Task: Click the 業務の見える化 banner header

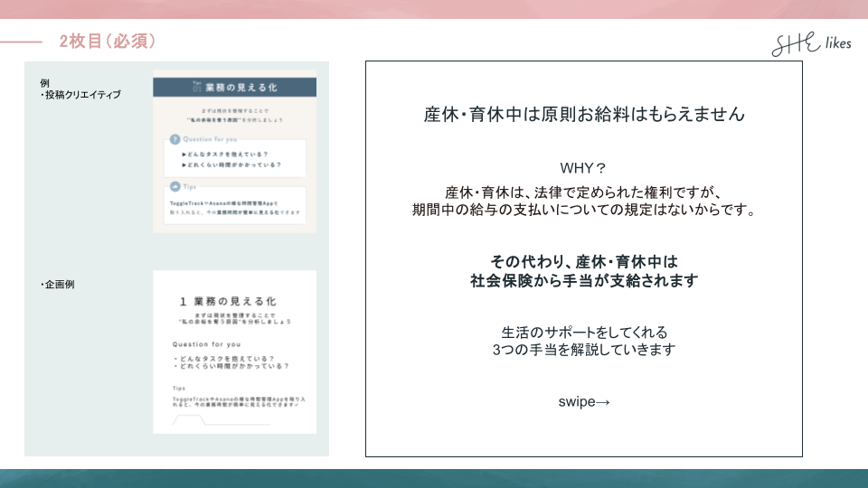Action: coord(235,88)
